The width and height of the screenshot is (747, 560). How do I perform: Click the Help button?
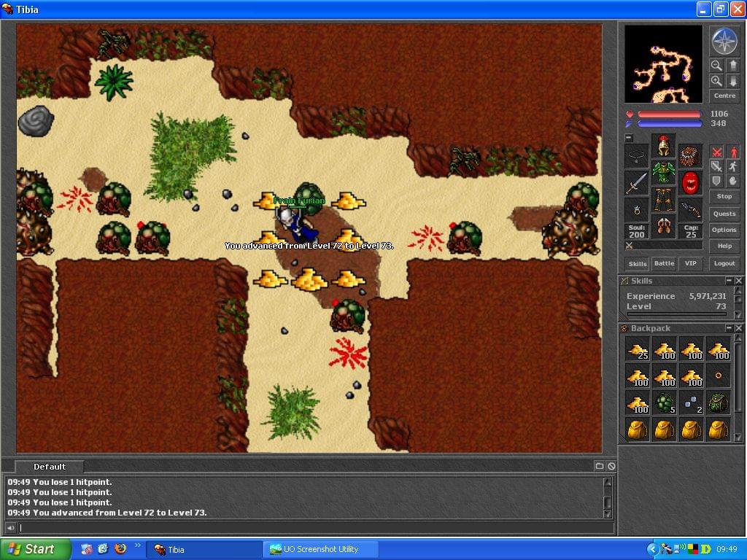[x=724, y=246]
